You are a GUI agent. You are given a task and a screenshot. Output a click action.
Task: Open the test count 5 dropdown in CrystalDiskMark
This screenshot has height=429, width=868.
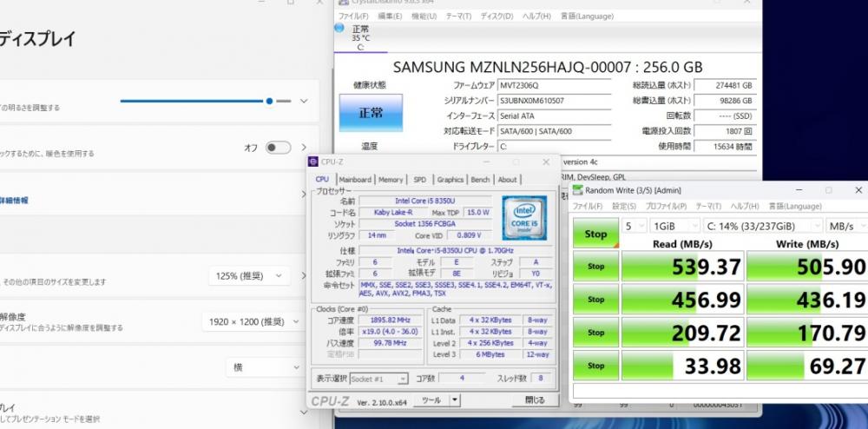click(x=635, y=226)
